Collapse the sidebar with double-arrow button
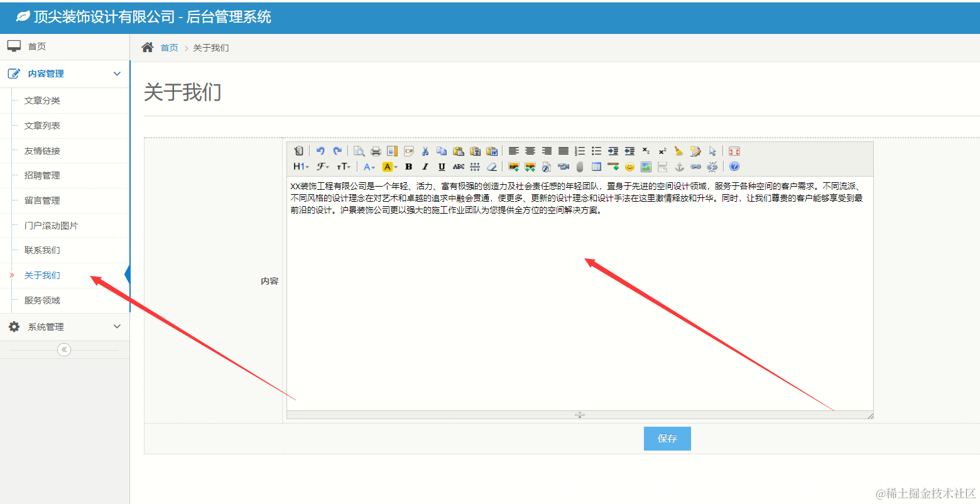 point(64,349)
